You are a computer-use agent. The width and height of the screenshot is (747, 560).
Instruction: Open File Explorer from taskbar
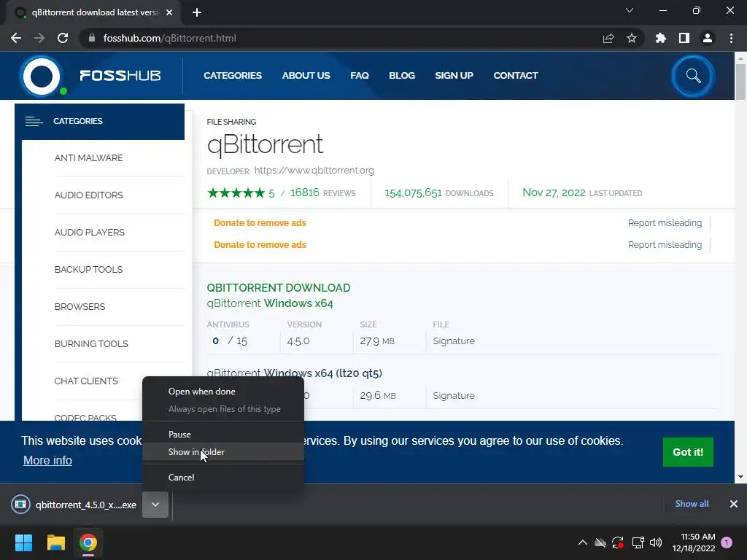click(x=55, y=542)
